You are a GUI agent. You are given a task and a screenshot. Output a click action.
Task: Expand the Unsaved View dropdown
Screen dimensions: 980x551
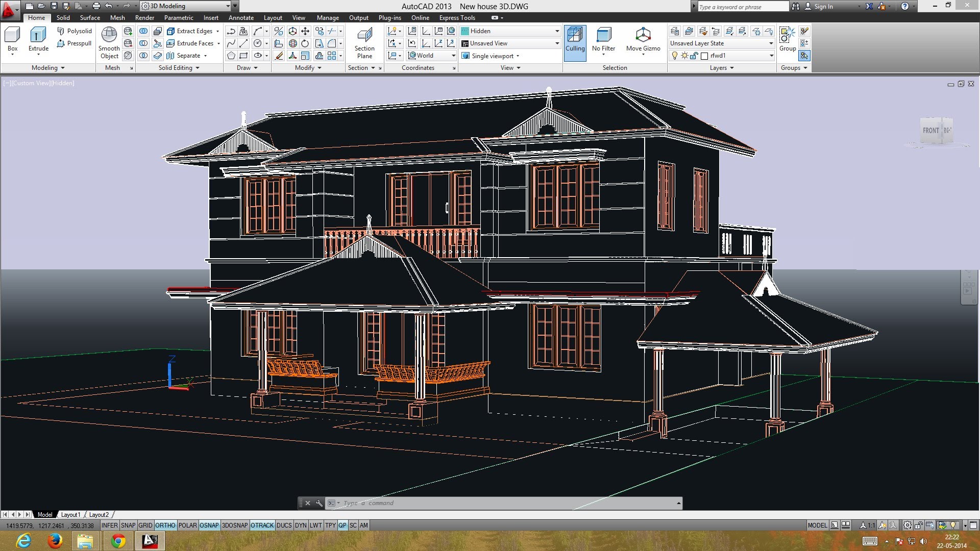[x=556, y=43]
